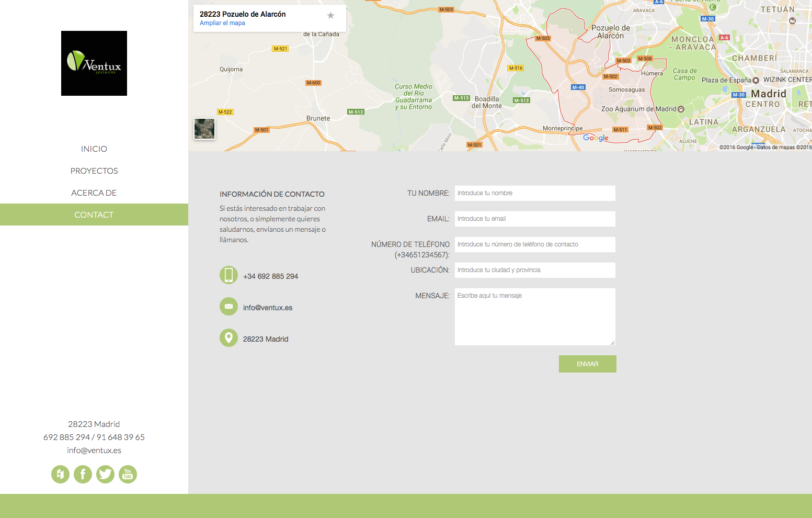This screenshot has height=518, width=812.
Task: Click Boadilla del Monte map label
Action: tap(487, 102)
